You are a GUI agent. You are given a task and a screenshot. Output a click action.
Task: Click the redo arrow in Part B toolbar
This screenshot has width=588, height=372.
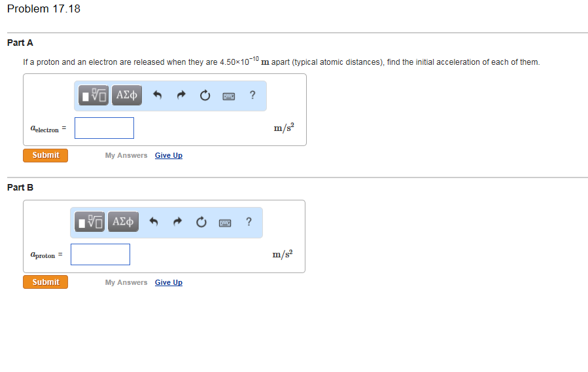[177, 223]
